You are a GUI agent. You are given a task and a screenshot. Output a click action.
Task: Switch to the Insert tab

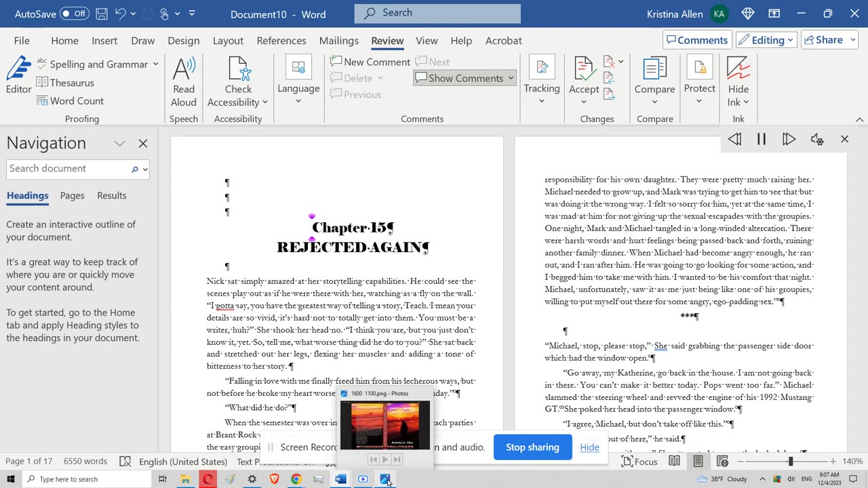[x=104, y=41]
